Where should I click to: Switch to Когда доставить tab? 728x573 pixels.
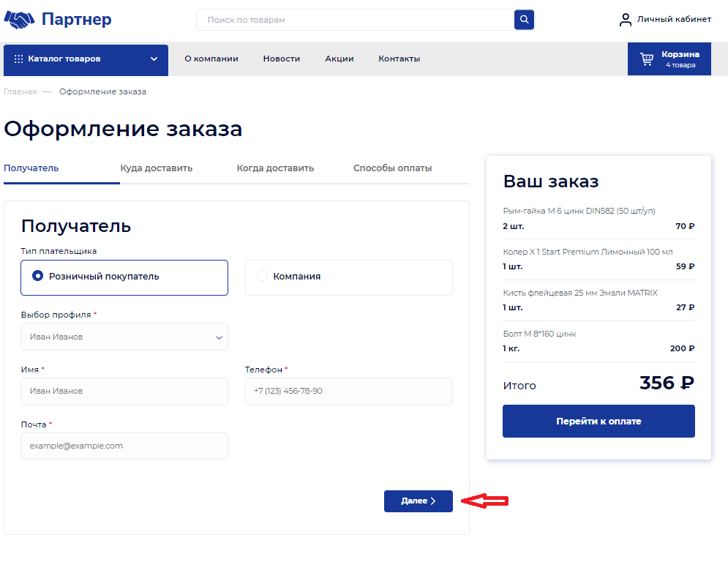click(x=275, y=168)
